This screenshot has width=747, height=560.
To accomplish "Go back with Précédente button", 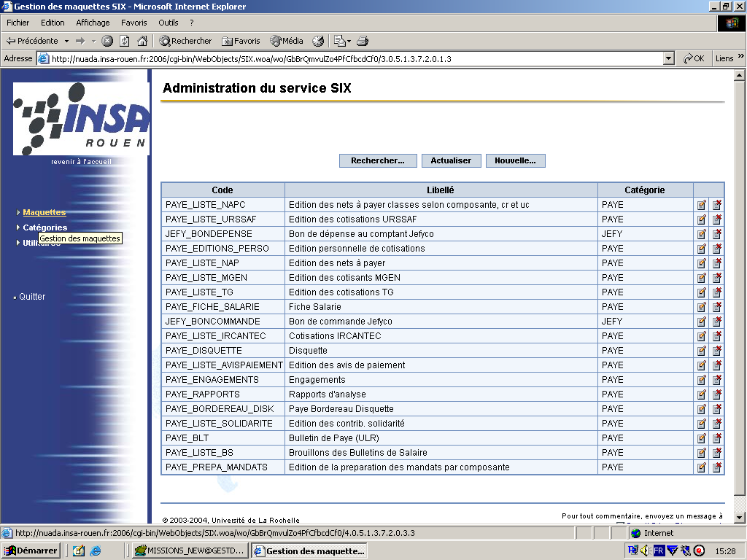I will (x=31, y=41).
